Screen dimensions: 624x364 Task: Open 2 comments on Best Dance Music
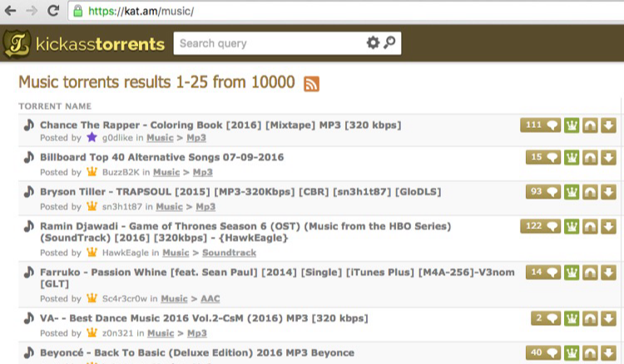coord(546,318)
